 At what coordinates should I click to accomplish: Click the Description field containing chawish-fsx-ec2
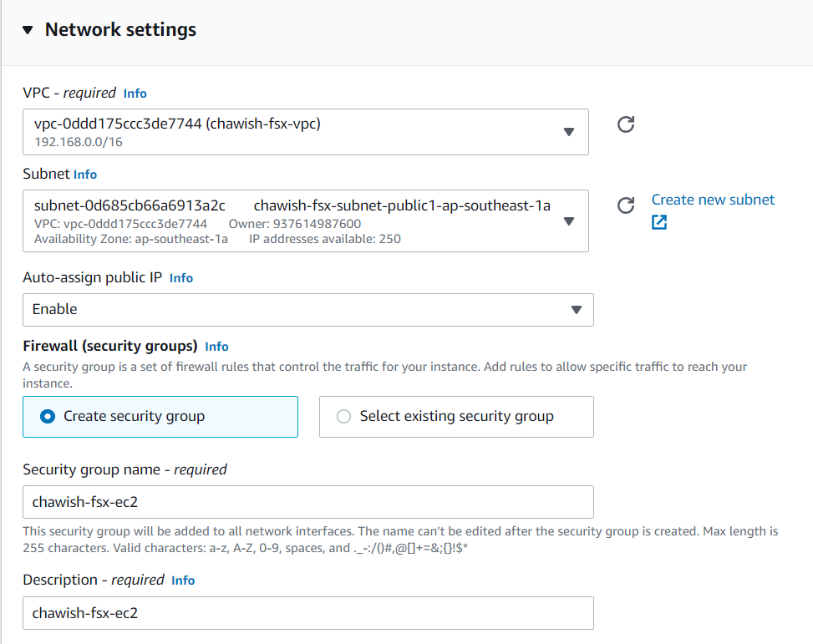307,612
